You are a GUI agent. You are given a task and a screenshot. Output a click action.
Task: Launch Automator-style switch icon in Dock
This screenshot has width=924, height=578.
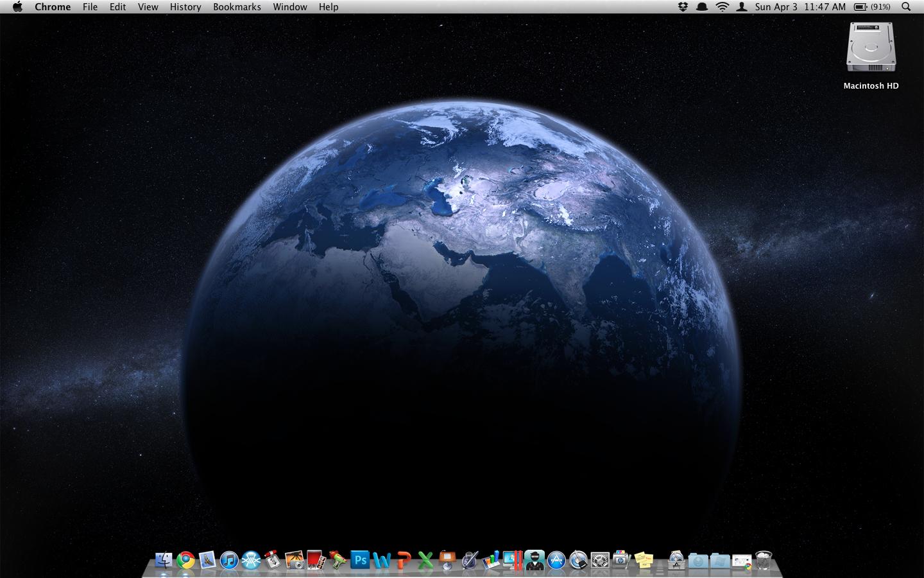coord(273,560)
